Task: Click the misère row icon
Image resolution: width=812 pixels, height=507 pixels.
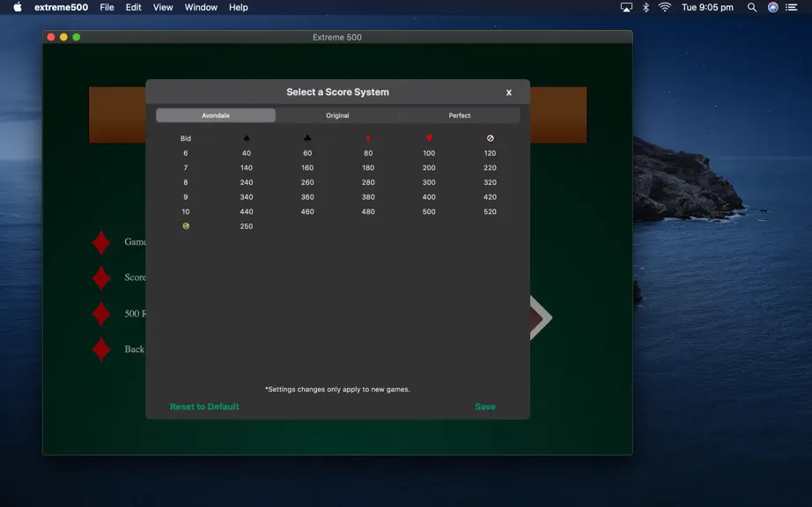Action: [x=186, y=226]
